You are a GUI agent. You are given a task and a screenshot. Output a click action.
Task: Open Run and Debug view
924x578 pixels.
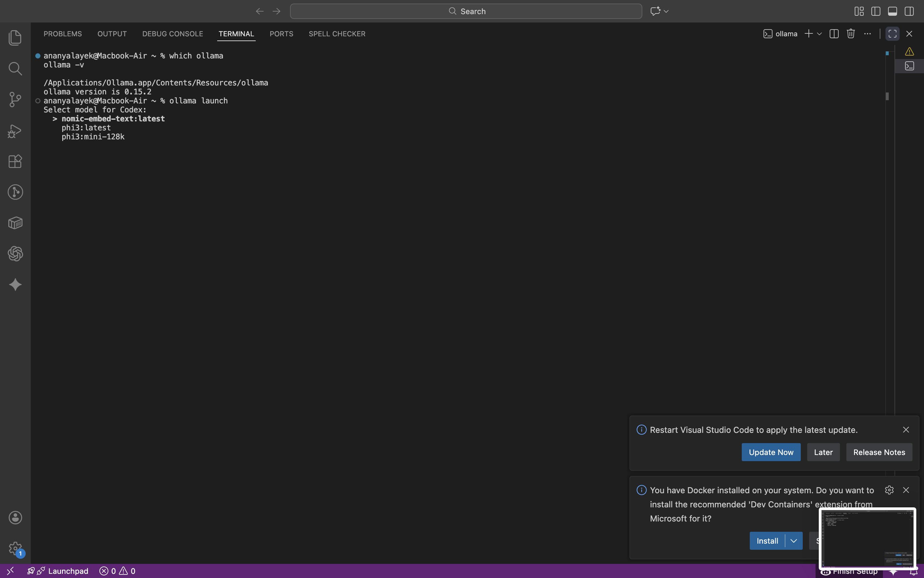click(x=15, y=131)
